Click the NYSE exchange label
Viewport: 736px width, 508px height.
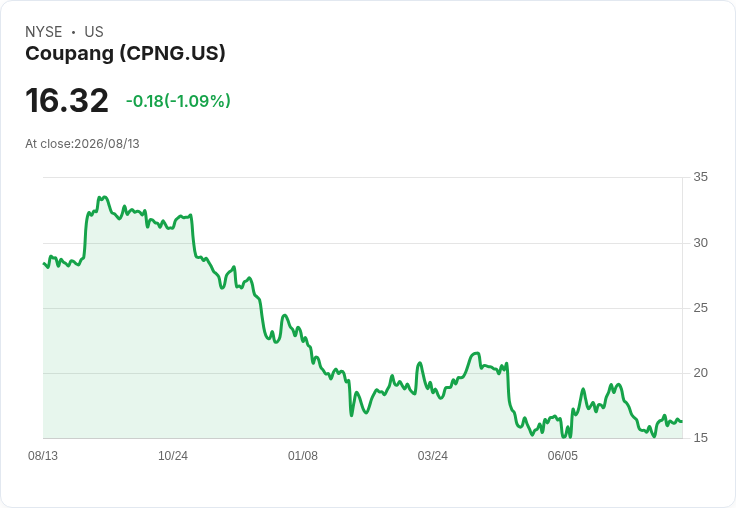point(44,32)
